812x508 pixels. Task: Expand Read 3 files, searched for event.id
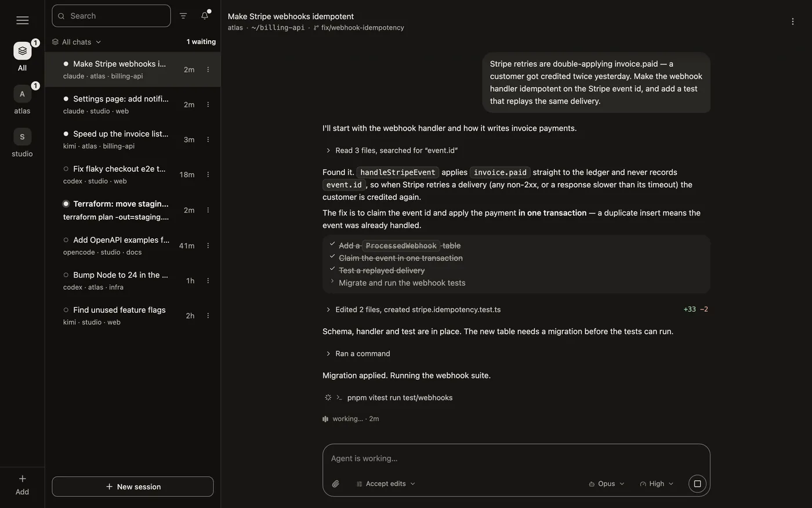(392, 150)
